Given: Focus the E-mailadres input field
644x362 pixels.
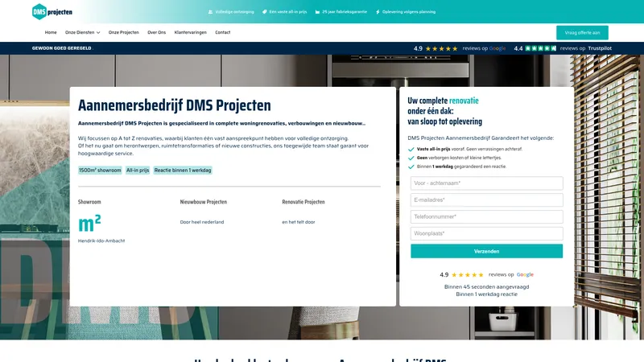Looking at the screenshot, I should (x=486, y=200).
